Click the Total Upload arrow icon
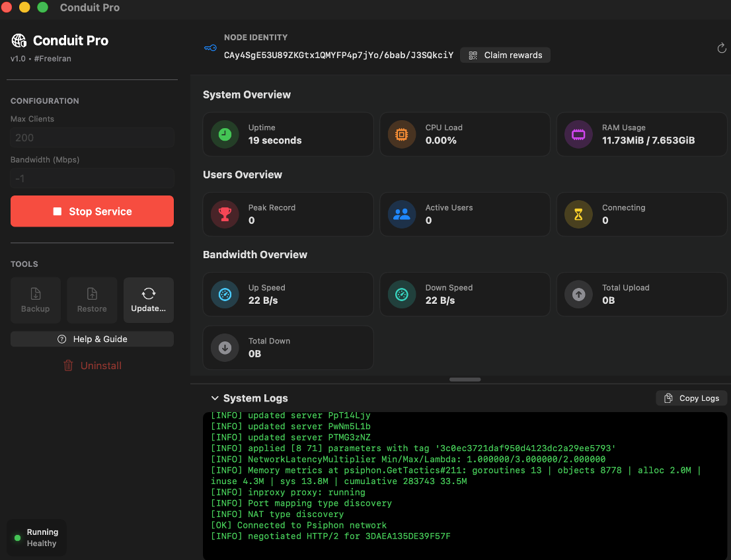 click(x=578, y=295)
